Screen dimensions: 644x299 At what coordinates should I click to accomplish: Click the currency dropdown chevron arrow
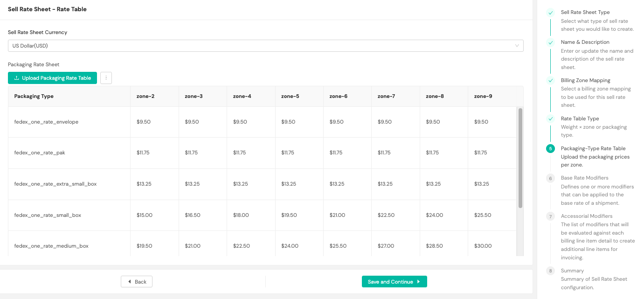(x=517, y=46)
